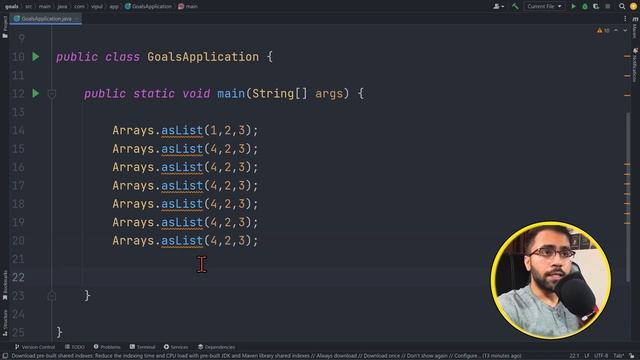Change LF line separator in status bar
This screenshot has width=640, height=360.
587,356
